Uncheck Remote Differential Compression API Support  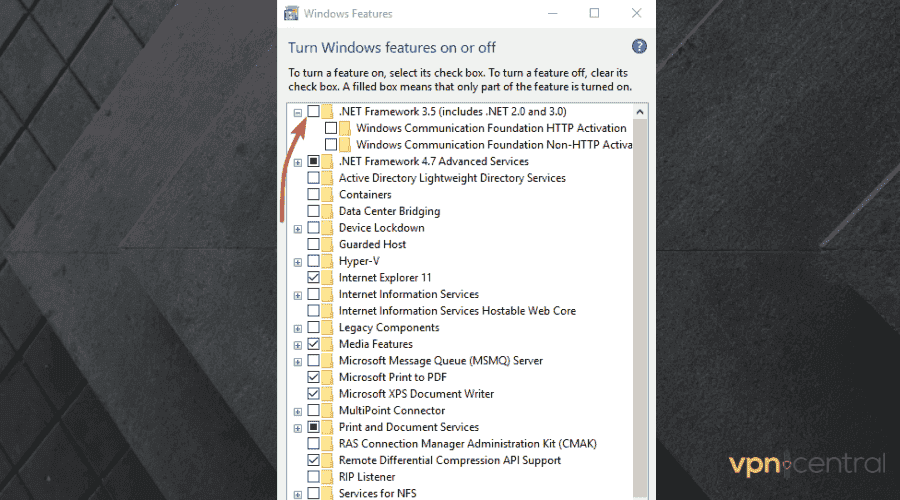[x=313, y=460]
